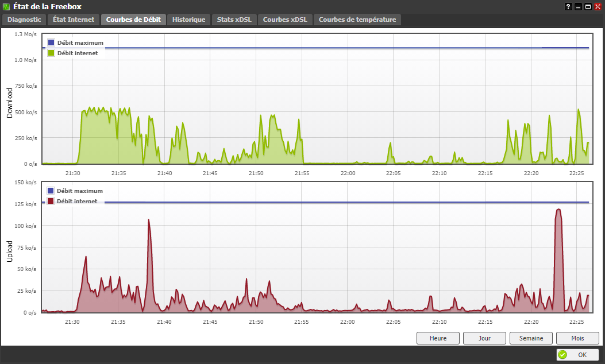
Task: Click blue Débit maximum swatch in Upload legend
Action: [51, 191]
